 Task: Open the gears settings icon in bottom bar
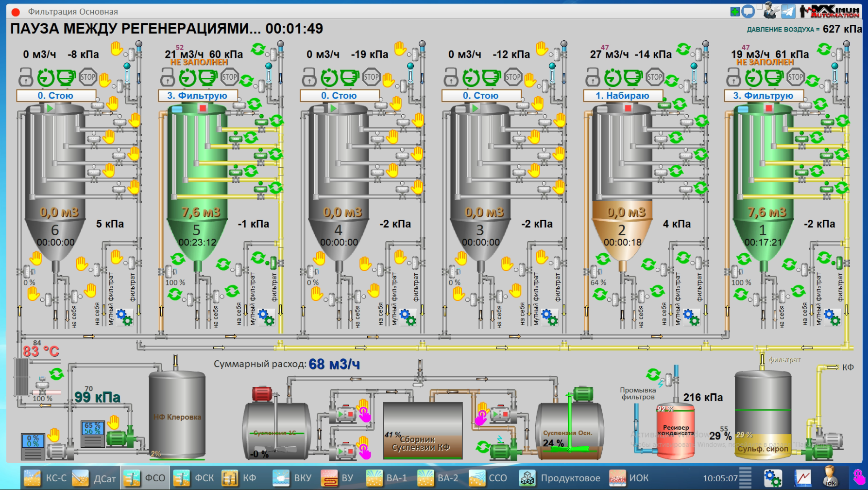point(773,478)
